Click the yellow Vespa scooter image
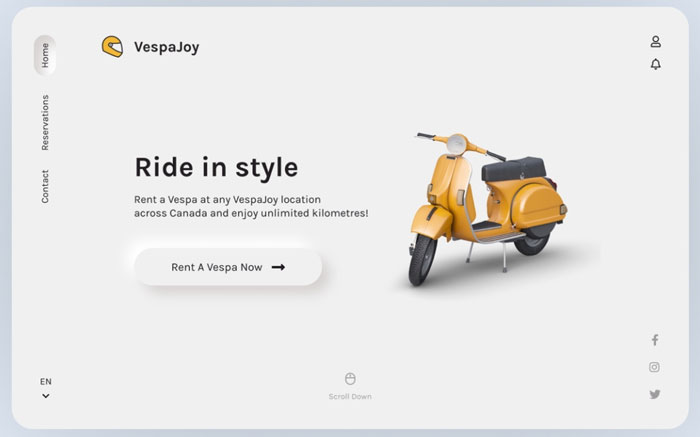The height and width of the screenshot is (437, 700). pos(488,209)
